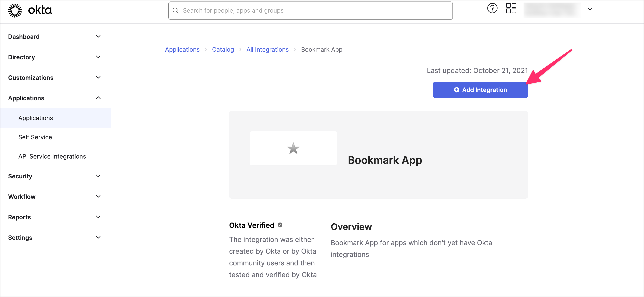Select the Applications sidebar heading
The width and height of the screenshot is (644, 297).
point(26,98)
